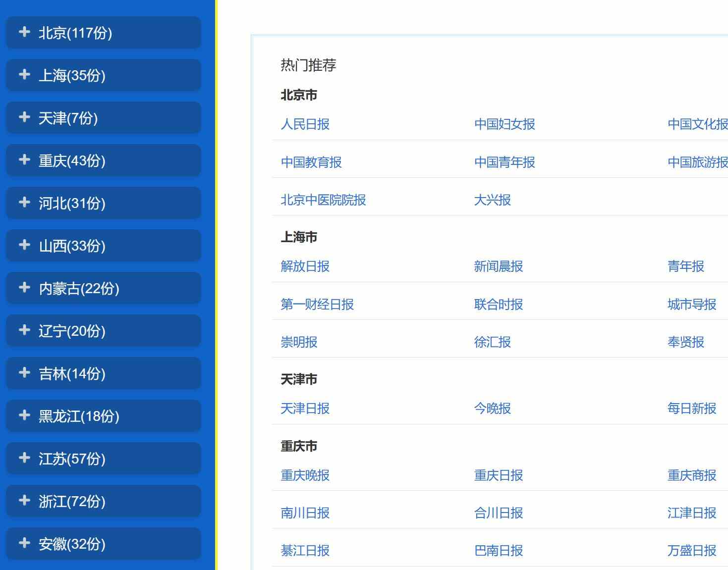Screen dimensions: 728x570
Task: Visit the 第一财经日报 link
Action: pyautogui.click(x=317, y=305)
